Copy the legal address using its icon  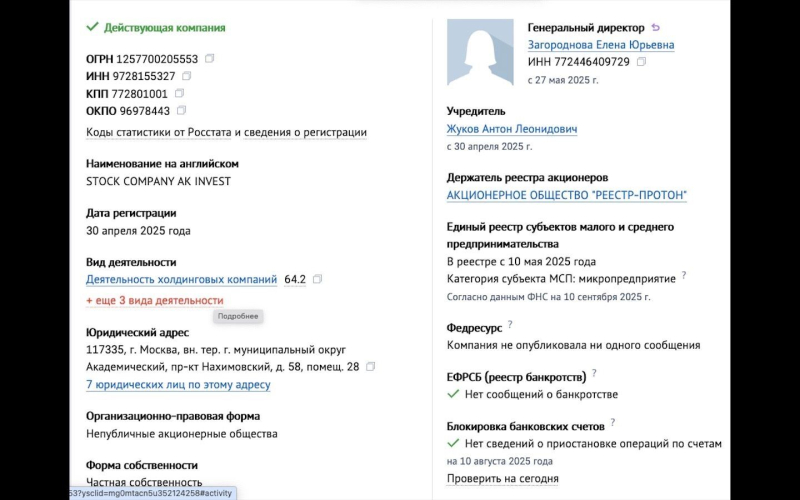370,367
